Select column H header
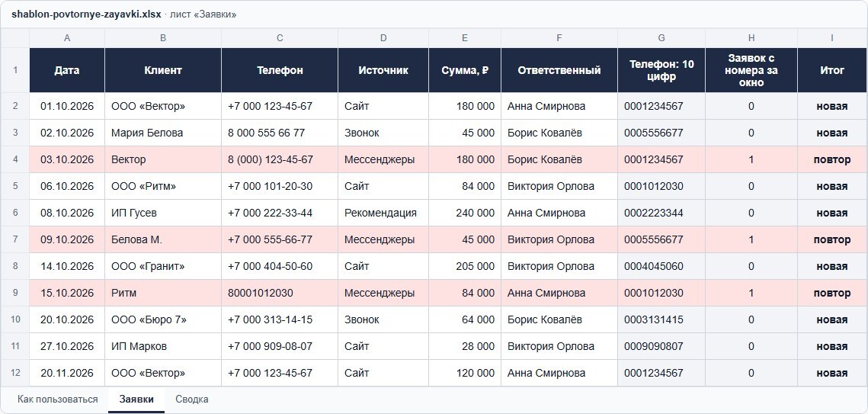Viewport: 868px width, 414px height. 751,38
